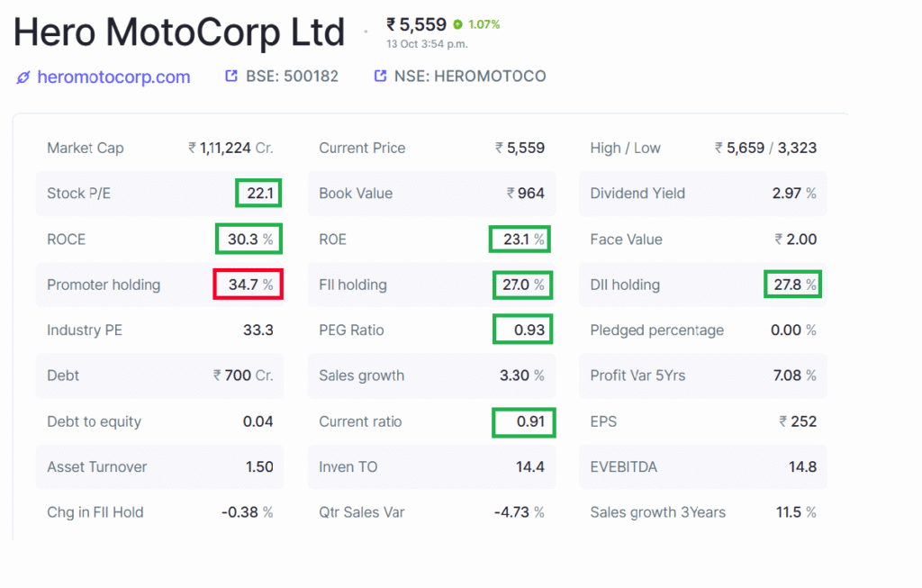922x588 pixels.
Task: Click the external-link icon next to BSE: 500182
Action: (230, 76)
